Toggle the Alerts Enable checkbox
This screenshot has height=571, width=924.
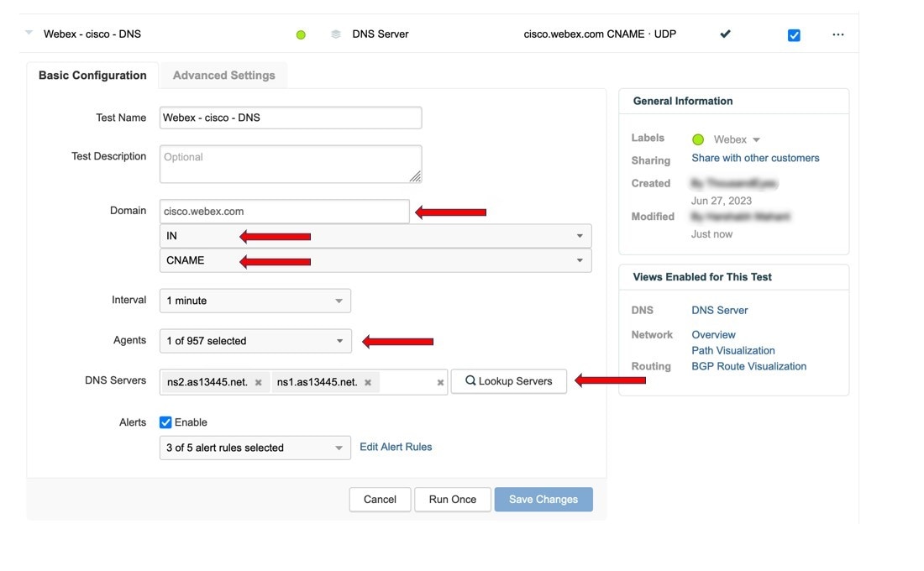tap(165, 422)
